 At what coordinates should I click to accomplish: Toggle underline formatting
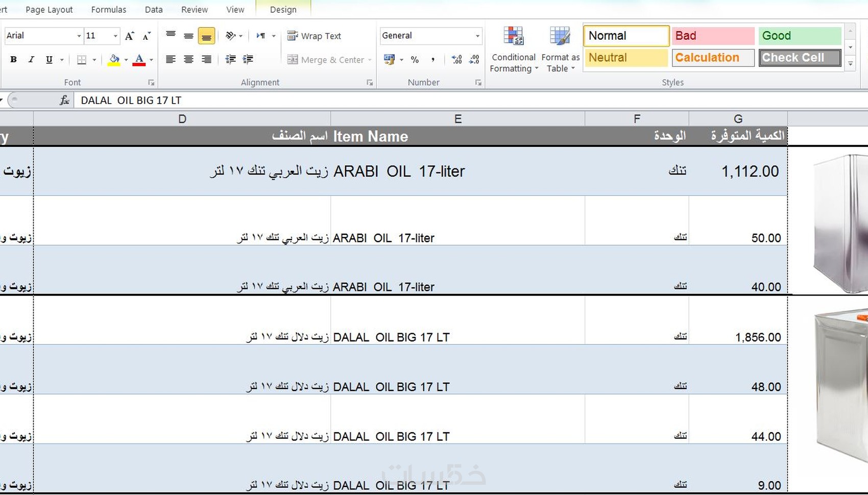tap(49, 60)
